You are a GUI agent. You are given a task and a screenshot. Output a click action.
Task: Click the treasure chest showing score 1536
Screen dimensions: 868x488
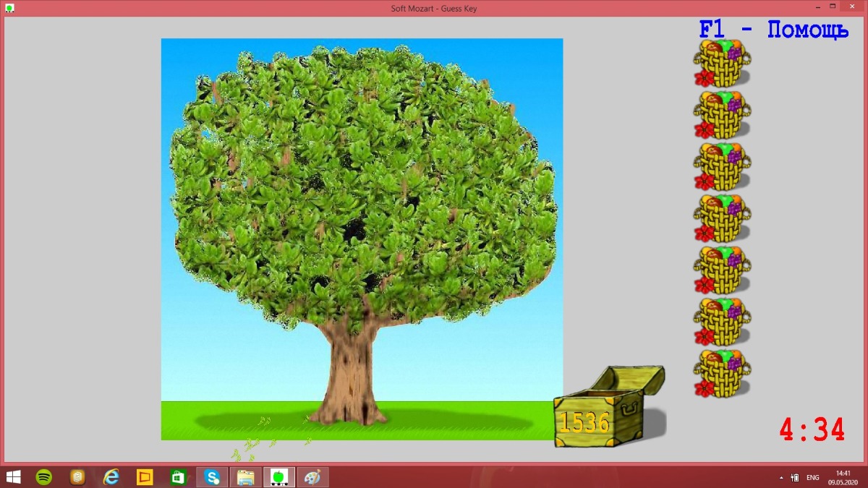pyautogui.click(x=608, y=406)
